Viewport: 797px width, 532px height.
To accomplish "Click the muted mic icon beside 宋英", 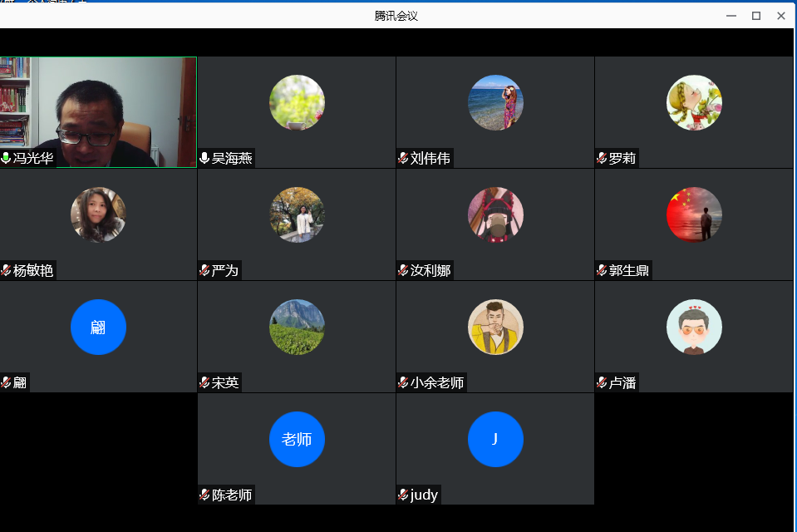I will (204, 382).
